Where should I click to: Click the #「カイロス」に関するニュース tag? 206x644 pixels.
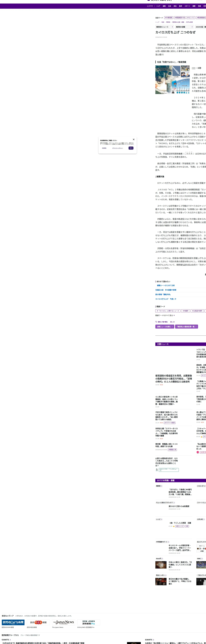(168, 311)
